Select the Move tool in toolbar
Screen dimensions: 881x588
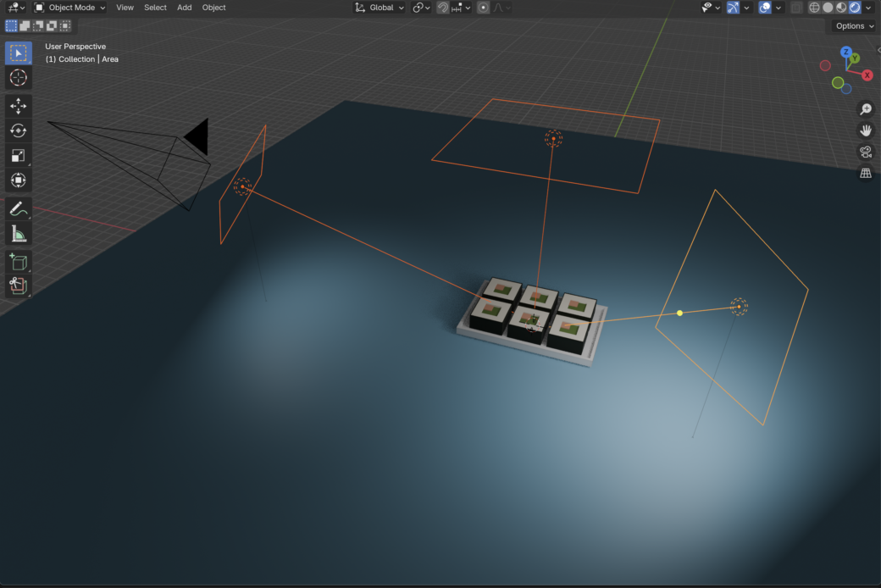19,106
